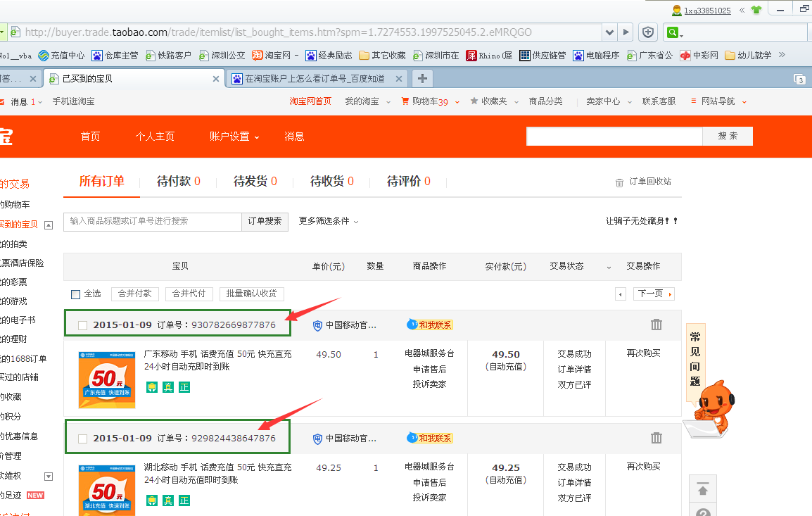Delete order 929824438647876 with trash icon
Screen dimensions: 812x516
point(656,439)
